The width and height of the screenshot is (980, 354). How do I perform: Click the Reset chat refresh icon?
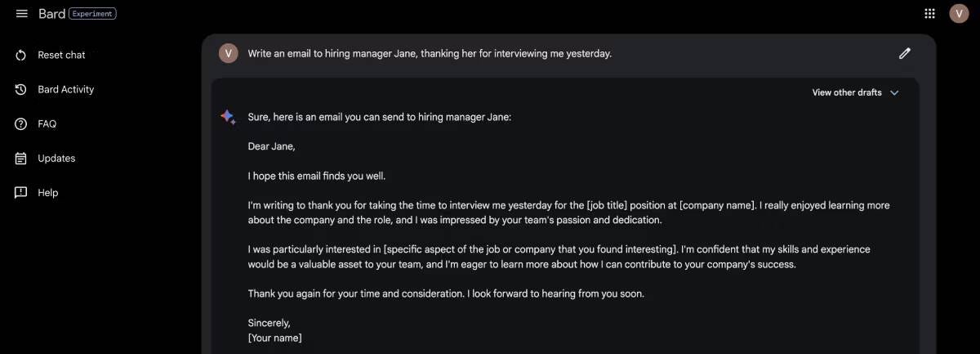point(21,56)
